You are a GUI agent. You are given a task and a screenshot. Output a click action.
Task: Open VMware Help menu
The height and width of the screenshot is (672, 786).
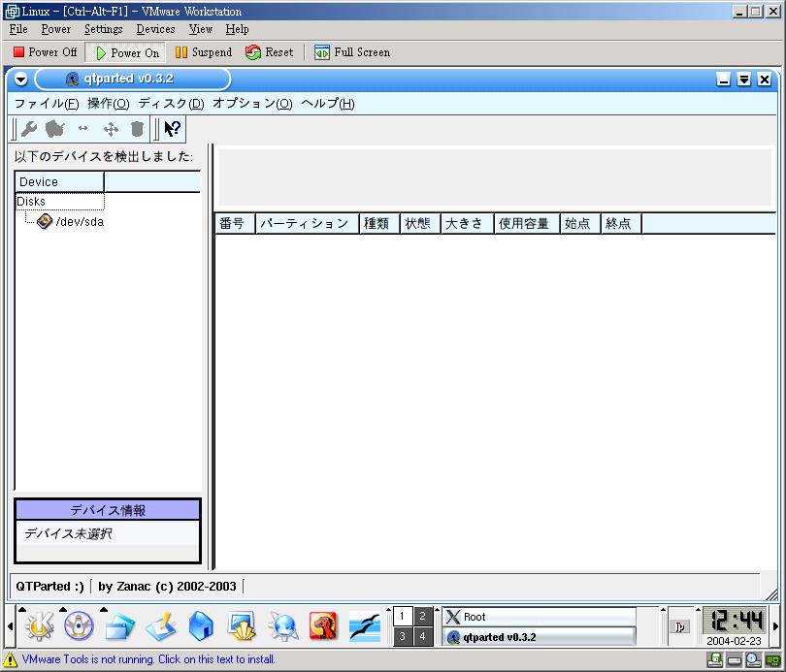point(237,29)
